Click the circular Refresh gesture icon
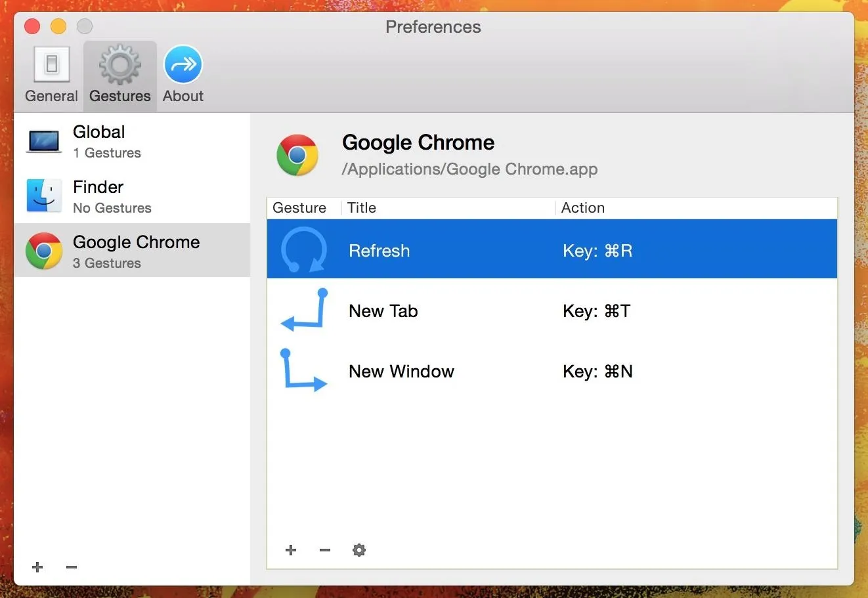 click(303, 249)
